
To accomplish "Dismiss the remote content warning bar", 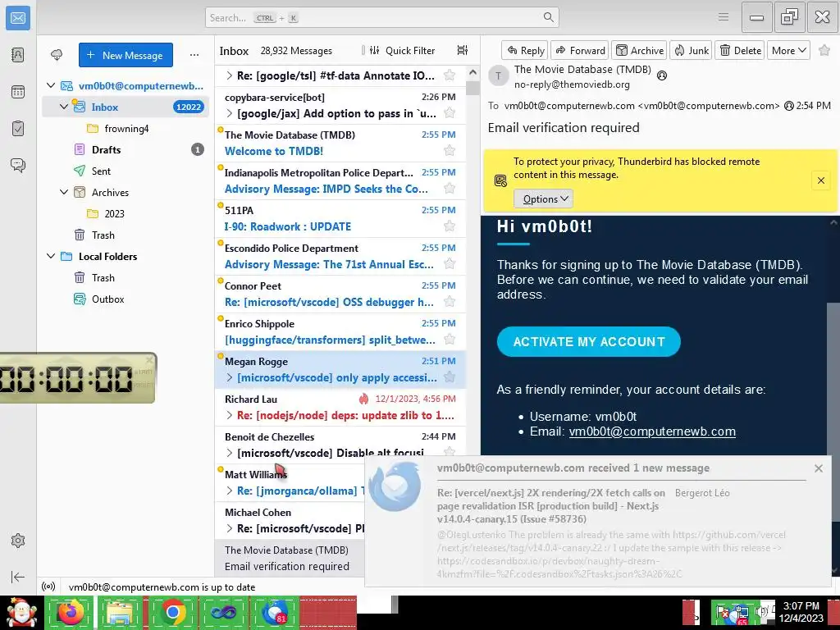I will pos(820,180).
